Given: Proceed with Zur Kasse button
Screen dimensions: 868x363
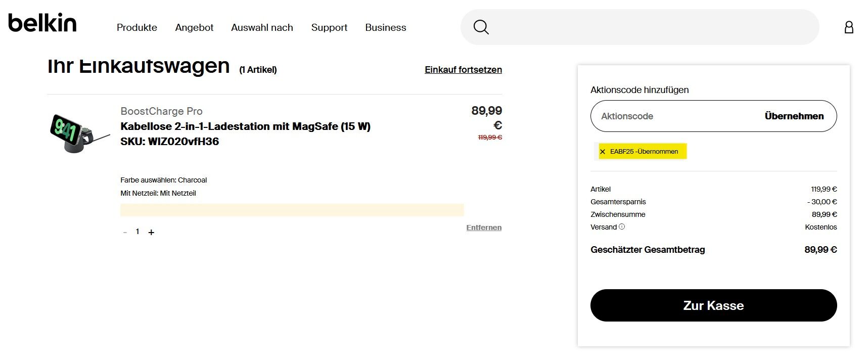Looking at the screenshot, I should 713,305.
